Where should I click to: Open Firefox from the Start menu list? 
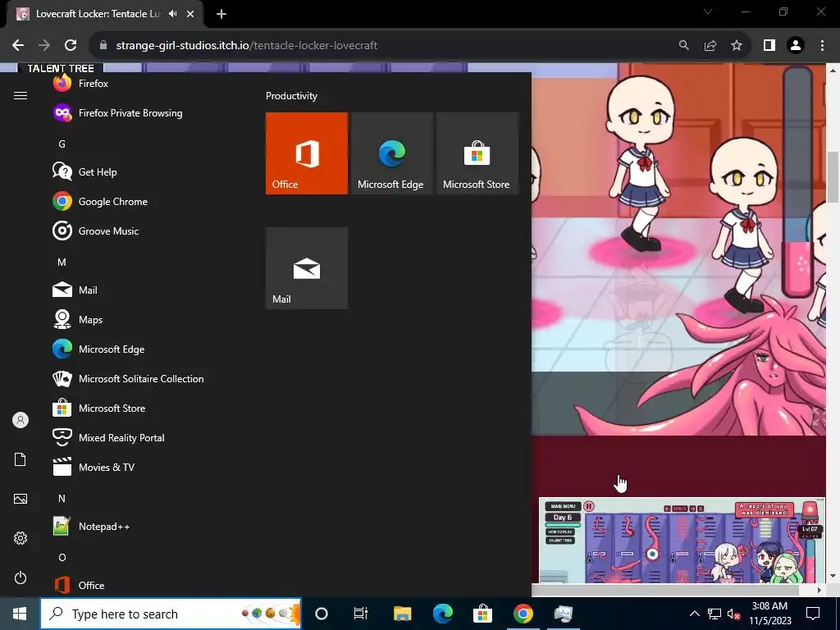click(80, 84)
